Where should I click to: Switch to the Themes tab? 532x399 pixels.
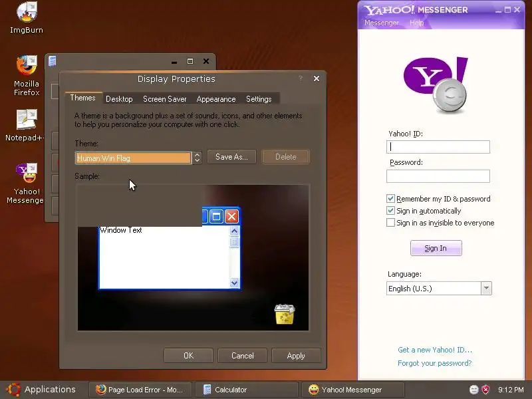(82, 98)
